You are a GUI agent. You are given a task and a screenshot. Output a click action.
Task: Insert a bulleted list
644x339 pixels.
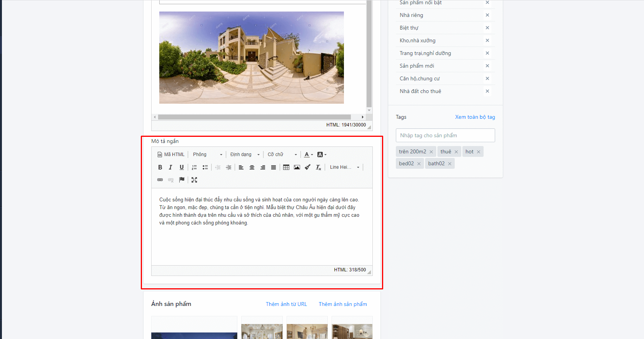(205, 167)
